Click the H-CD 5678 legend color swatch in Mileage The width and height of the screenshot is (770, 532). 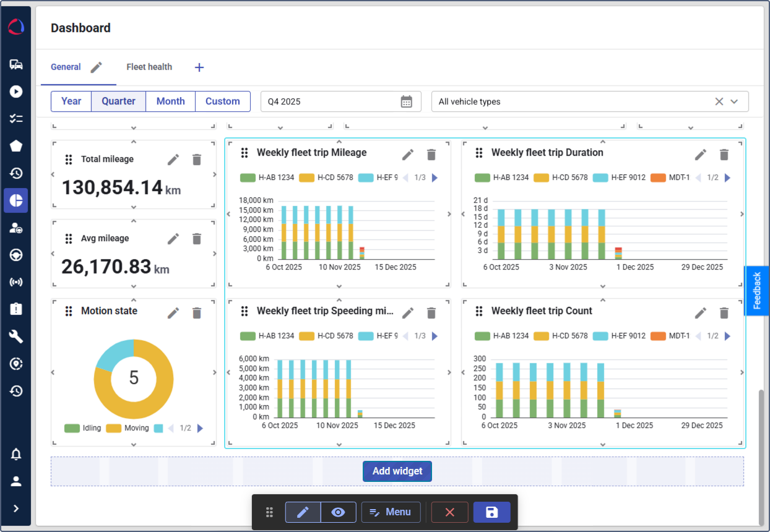pyautogui.click(x=307, y=178)
